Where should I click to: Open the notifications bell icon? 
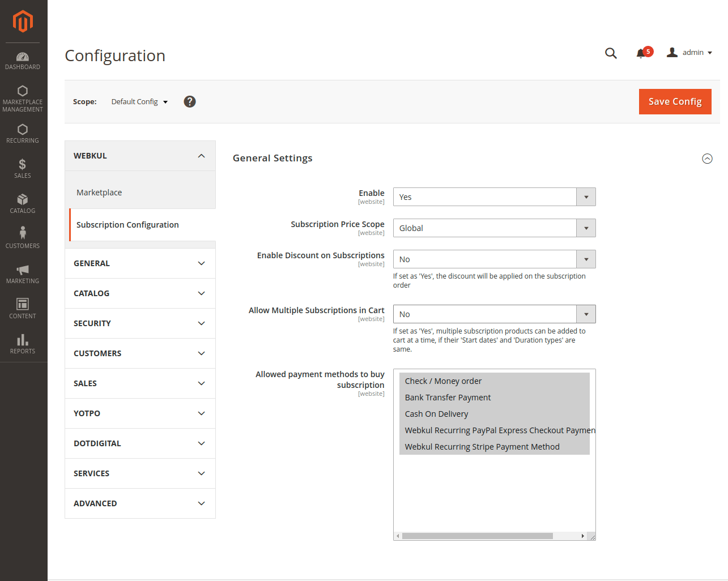(641, 53)
